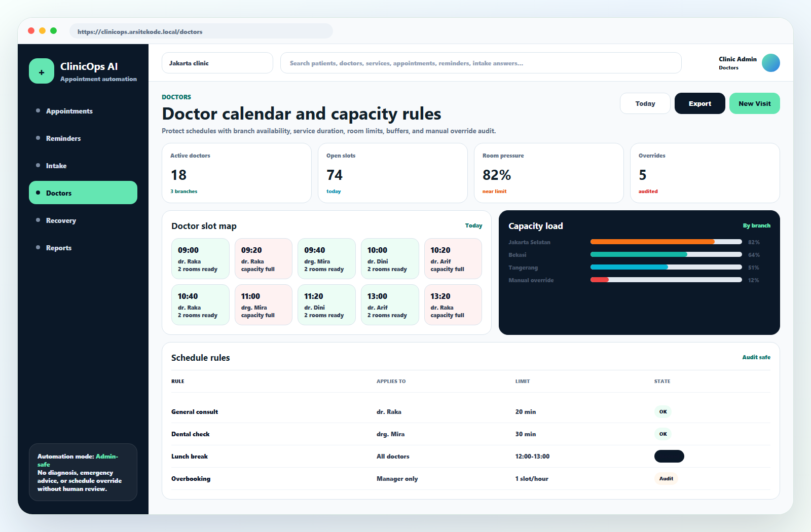Click the Overbooking rule name
The width and height of the screenshot is (811, 532).
(191, 478)
